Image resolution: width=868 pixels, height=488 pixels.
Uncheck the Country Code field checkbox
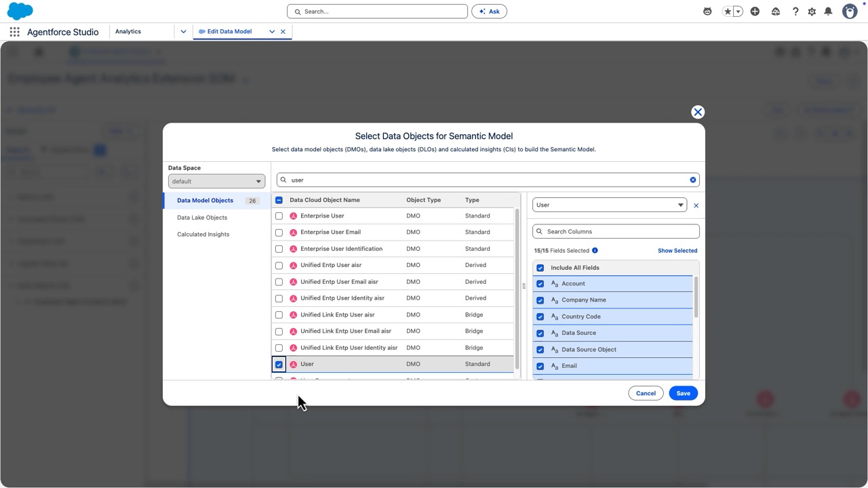[x=540, y=317]
